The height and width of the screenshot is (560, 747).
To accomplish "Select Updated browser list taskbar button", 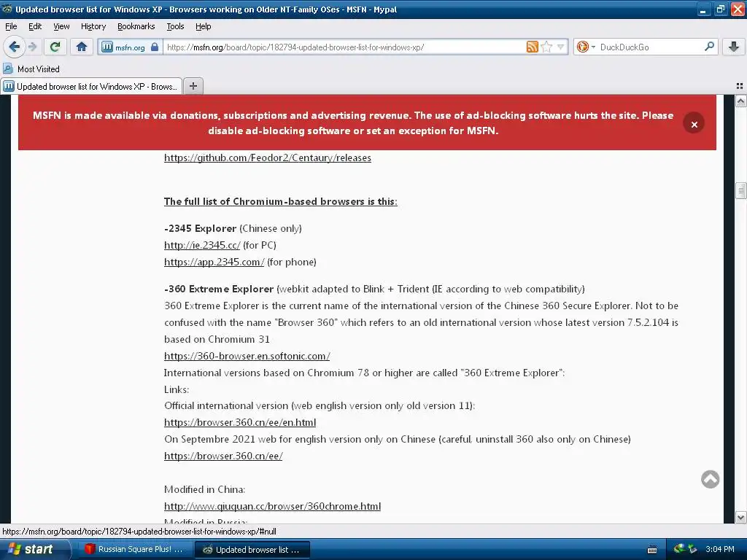I will (252, 550).
